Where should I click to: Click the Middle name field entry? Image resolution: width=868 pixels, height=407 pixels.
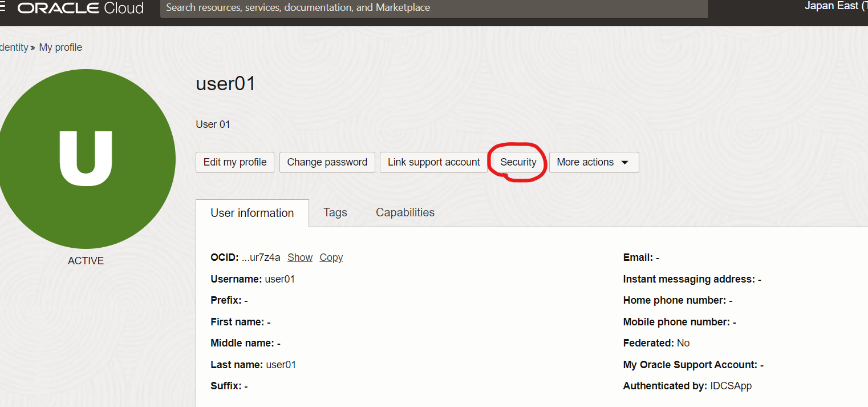coord(245,343)
